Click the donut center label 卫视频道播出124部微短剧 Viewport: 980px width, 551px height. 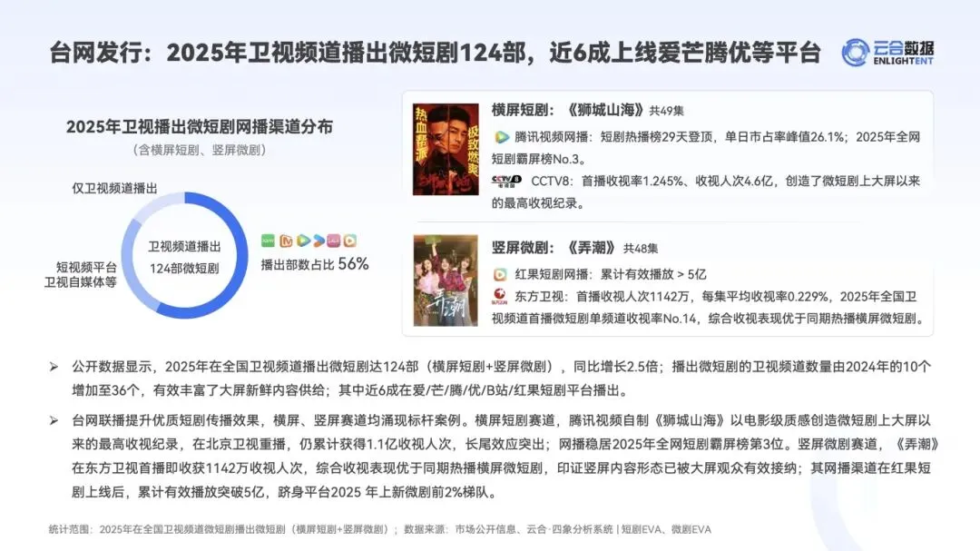(x=184, y=257)
